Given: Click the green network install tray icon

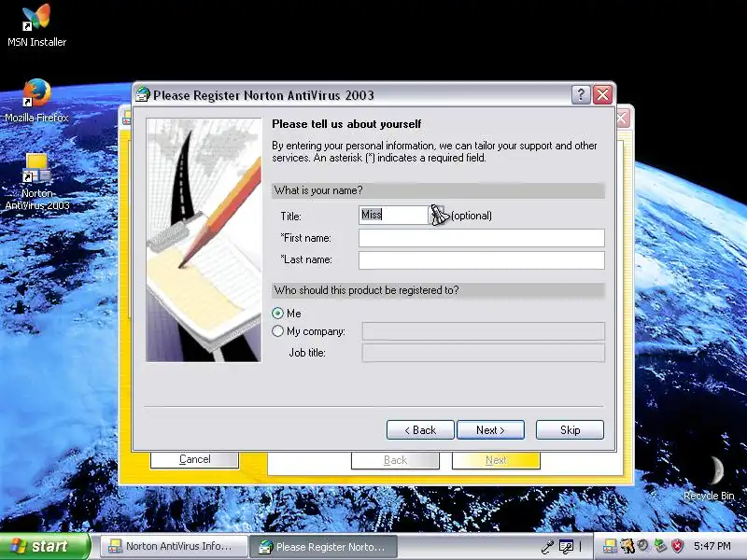Looking at the screenshot, I should (660, 546).
